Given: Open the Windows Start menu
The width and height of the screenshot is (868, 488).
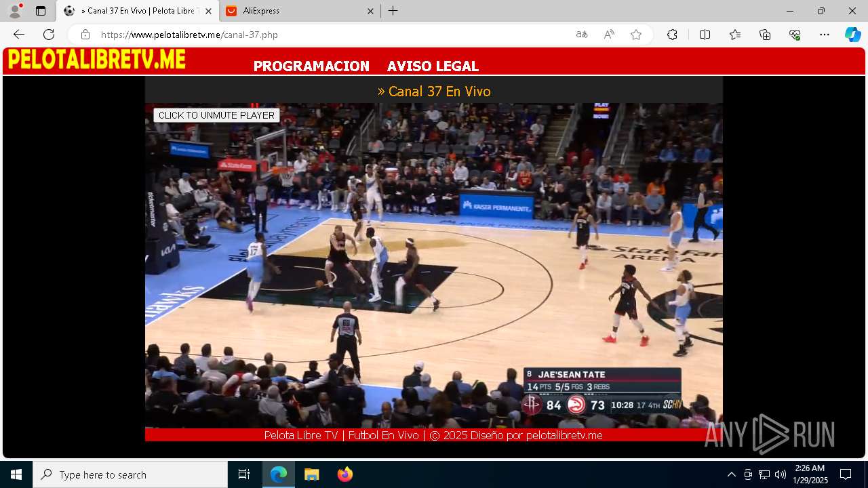Looking at the screenshot, I should click(16, 474).
